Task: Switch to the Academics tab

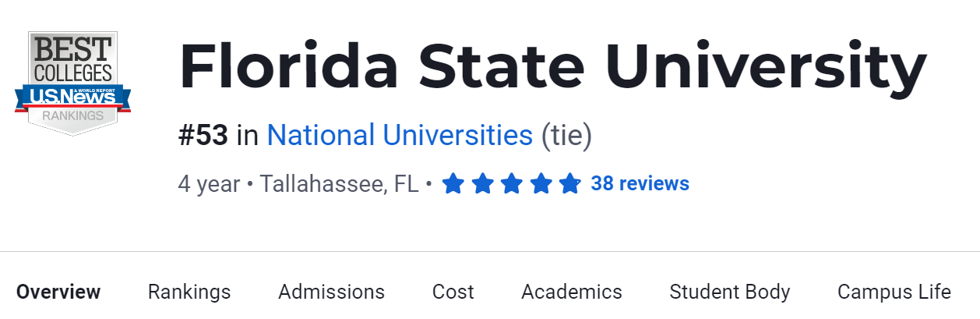Action: click(572, 292)
